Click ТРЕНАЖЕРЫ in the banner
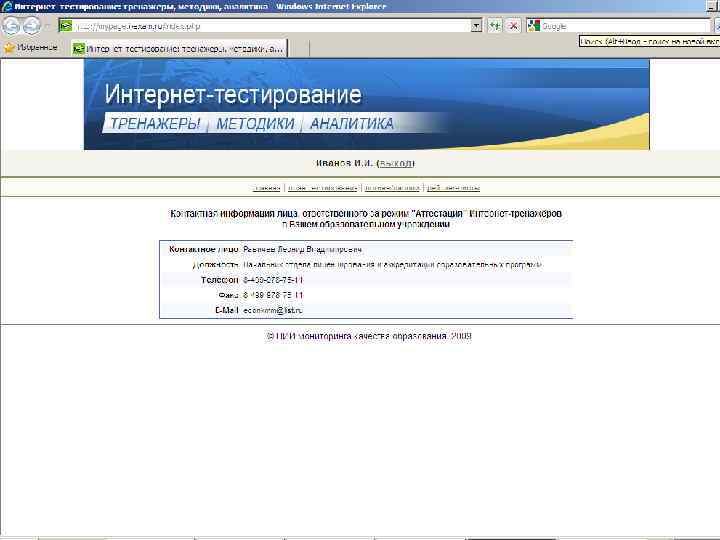This screenshot has height=540, width=720. [x=155, y=123]
